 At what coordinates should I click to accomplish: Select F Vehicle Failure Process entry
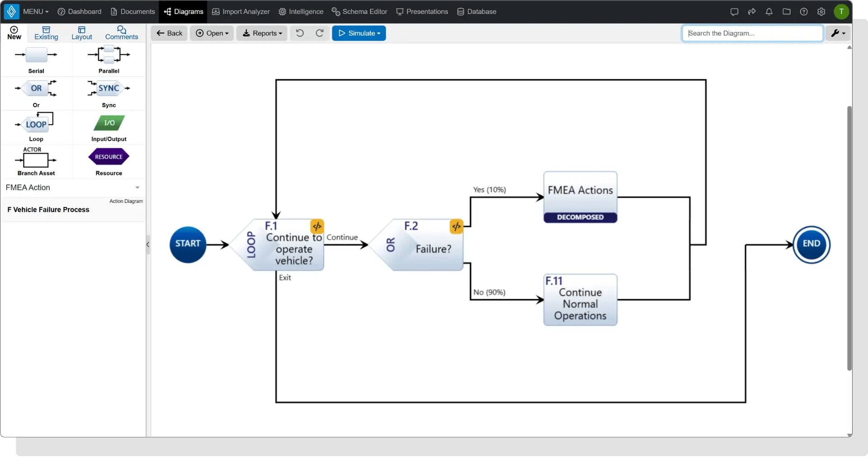point(73,210)
